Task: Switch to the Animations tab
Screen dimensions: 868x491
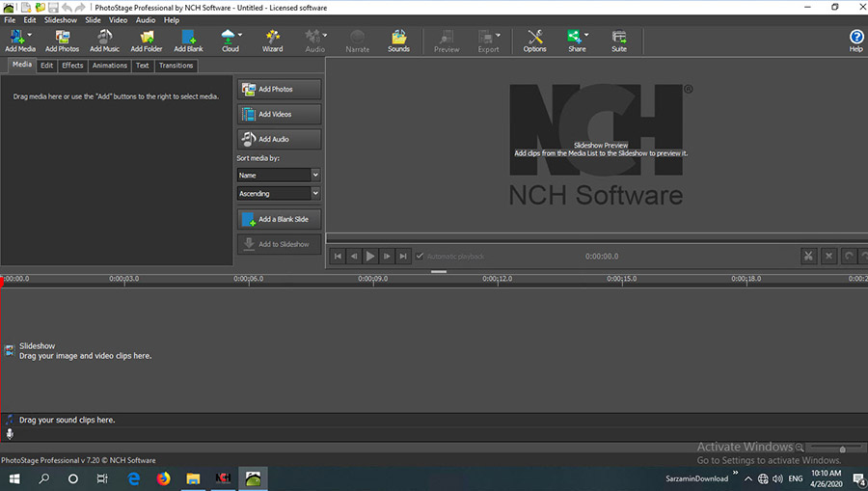Action: [110, 66]
